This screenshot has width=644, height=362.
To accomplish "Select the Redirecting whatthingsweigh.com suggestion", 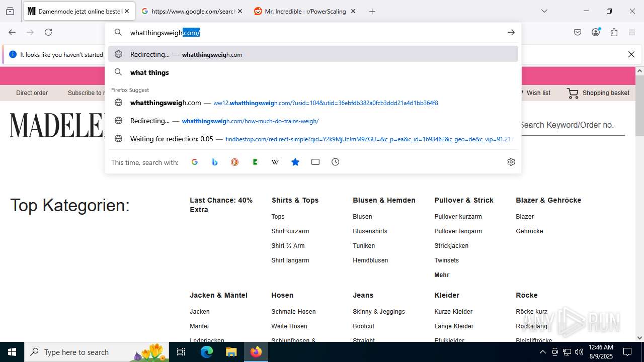I will [x=313, y=54].
